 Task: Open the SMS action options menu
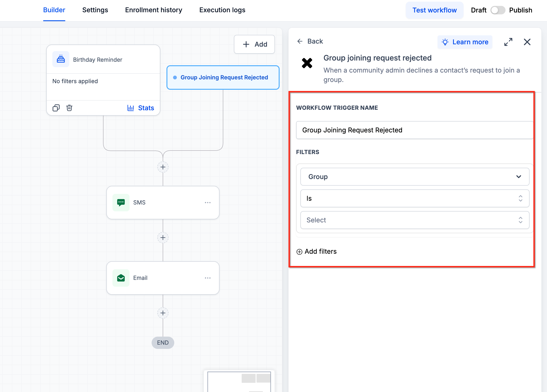(208, 203)
